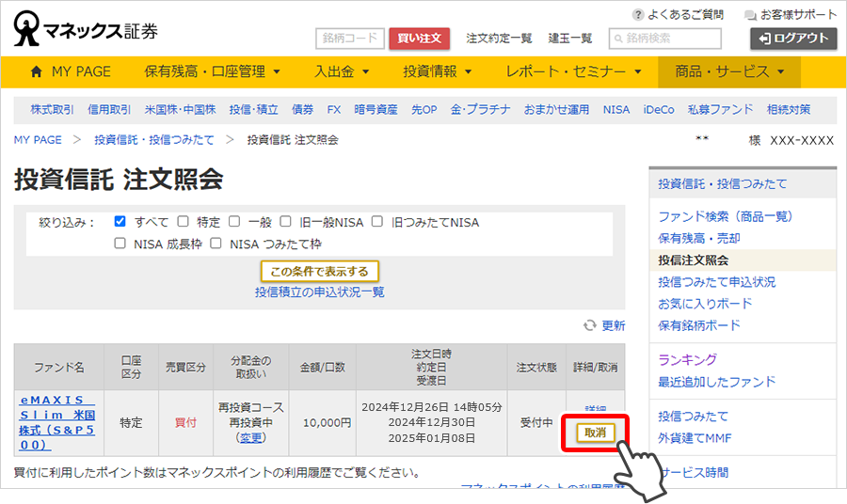Focus the 銘柄検索 search field
847x504 pixels.
click(665, 39)
